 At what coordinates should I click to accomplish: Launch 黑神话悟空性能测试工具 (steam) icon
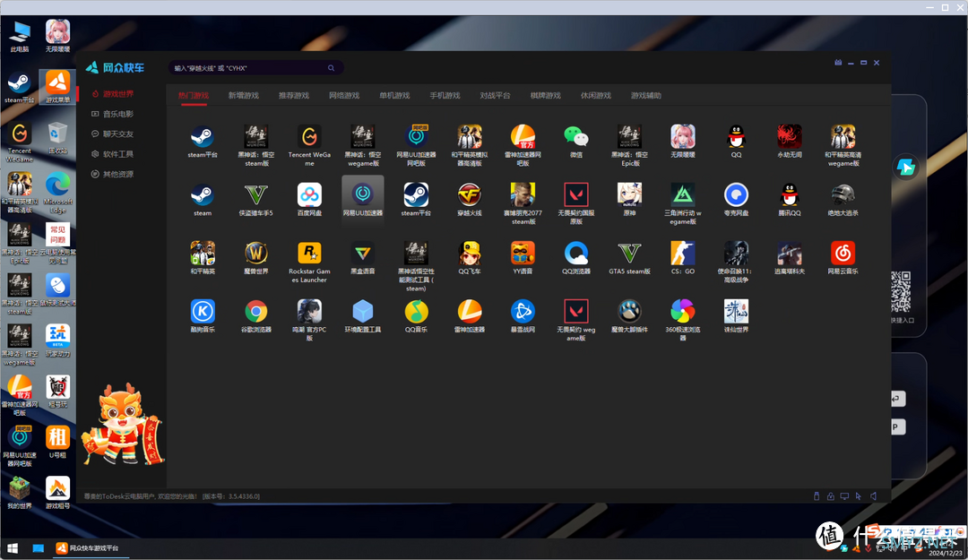[x=416, y=254]
